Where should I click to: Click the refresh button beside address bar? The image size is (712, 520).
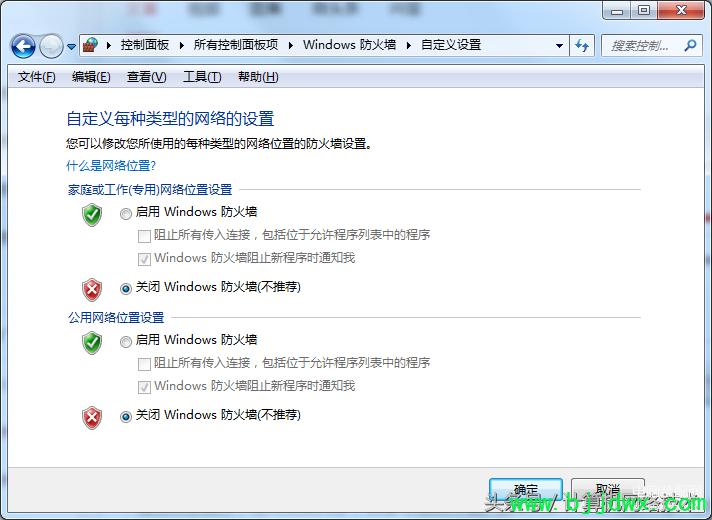click(x=582, y=45)
